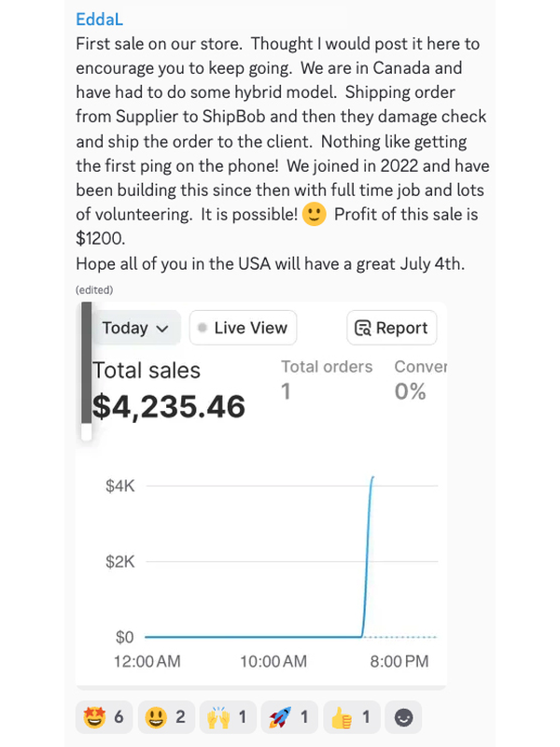
Task: Click the Report magnifier icon
Action: coord(364,328)
